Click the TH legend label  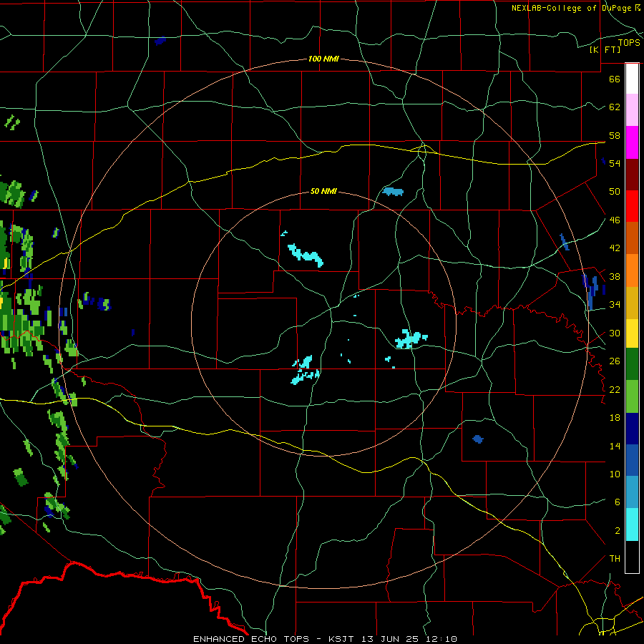coord(615,558)
